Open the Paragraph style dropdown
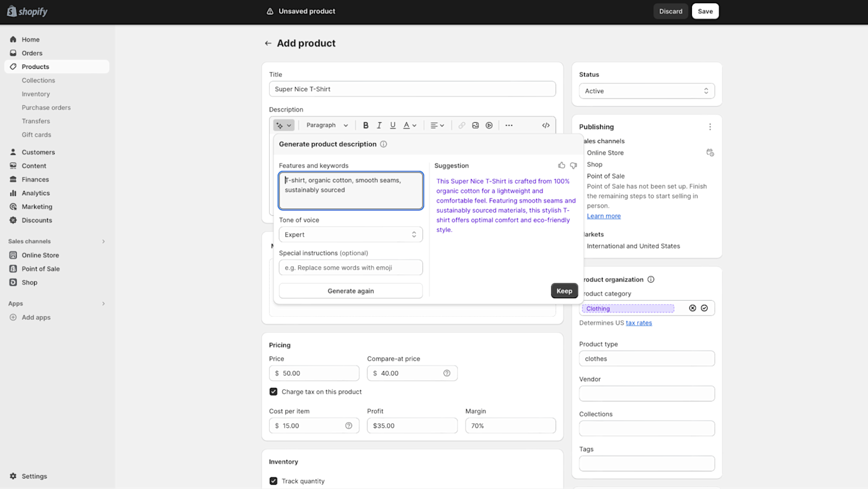The height and width of the screenshot is (489, 868). (x=327, y=125)
